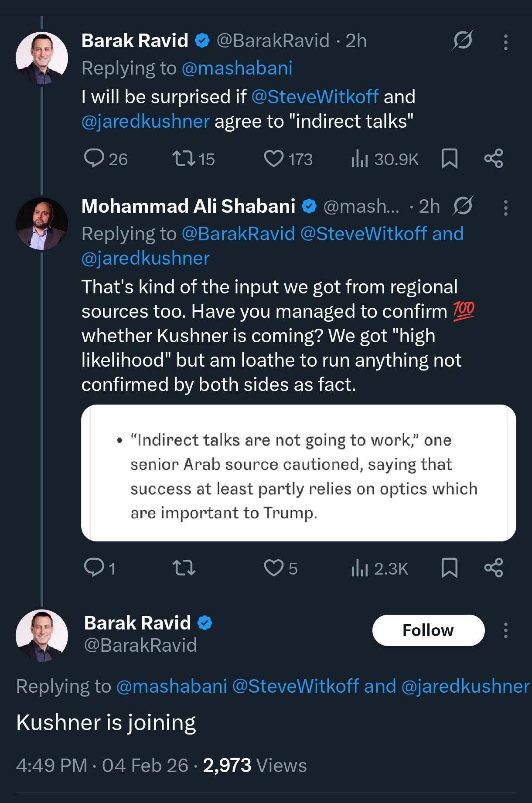Open the share menu on Shabani's tweet

pyautogui.click(x=494, y=568)
